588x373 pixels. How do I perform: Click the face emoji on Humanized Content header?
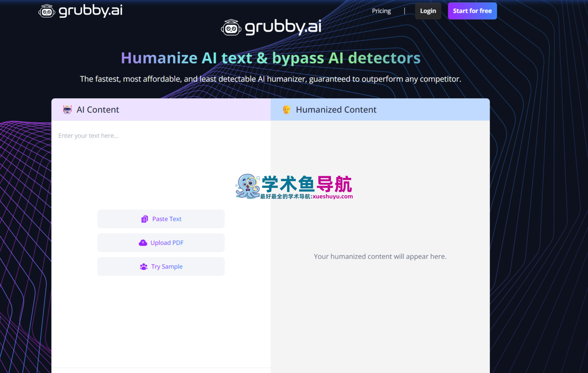click(287, 109)
